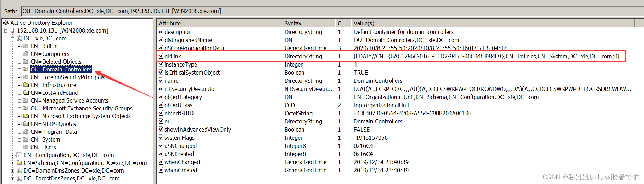The image size is (644, 184).
Task: Click the domain icon beside DC=xie,DC=com
Action: coord(19,38)
